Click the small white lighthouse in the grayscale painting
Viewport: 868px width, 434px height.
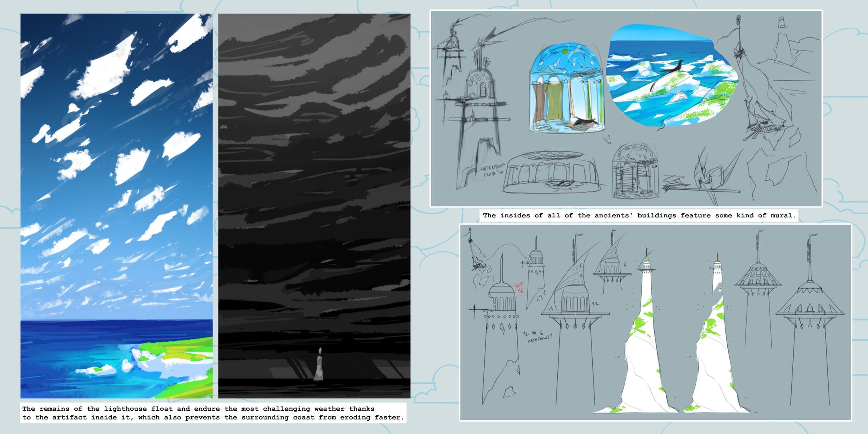pyautogui.click(x=319, y=364)
